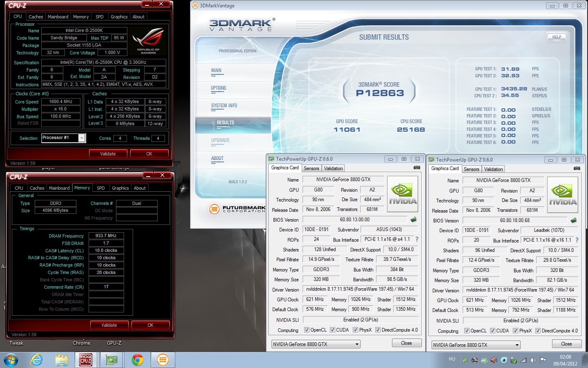The width and height of the screenshot is (588, 368).
Task: Toggle CUDA checkbox in right GPU-Z window
Action: (x=492, y=331)
